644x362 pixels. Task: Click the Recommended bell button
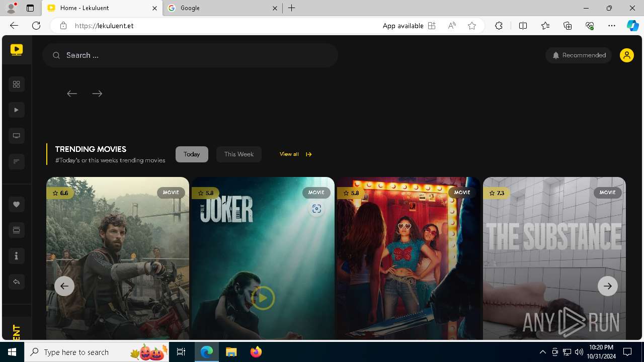579,55
